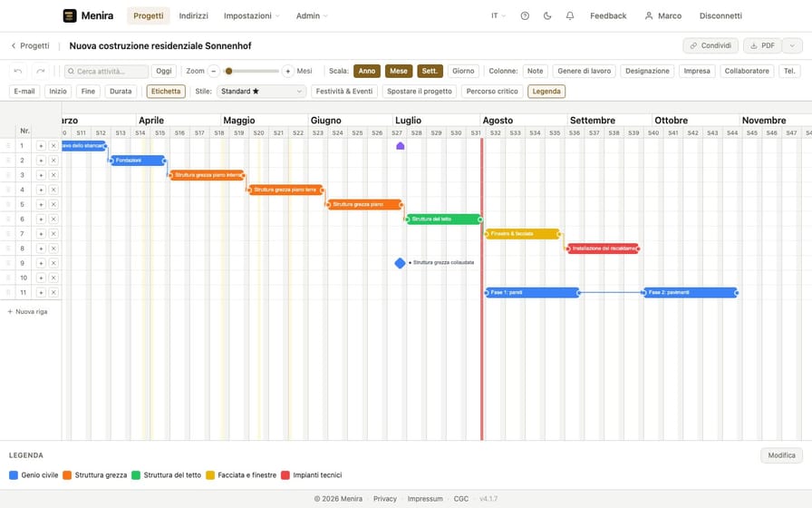Delete row 5 with X icon

tap(53, 204)
